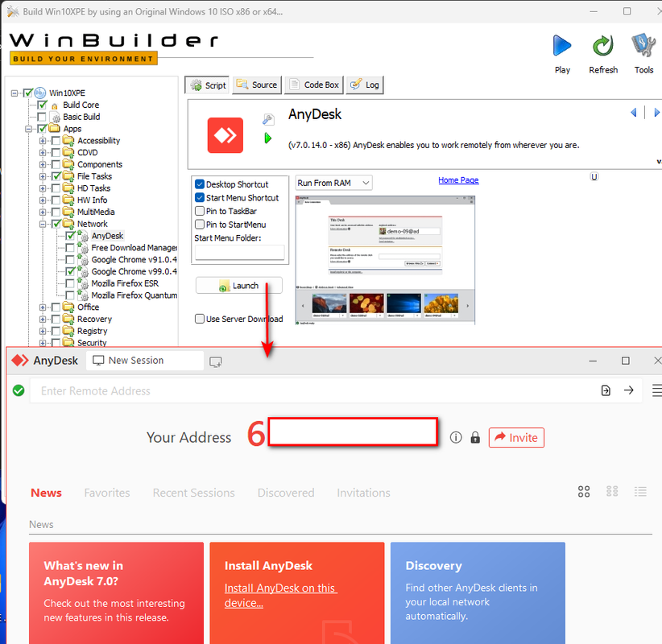The image size is (662, 644).
Task: Click the lock icon beside Your Address
Action: (475, 437)
